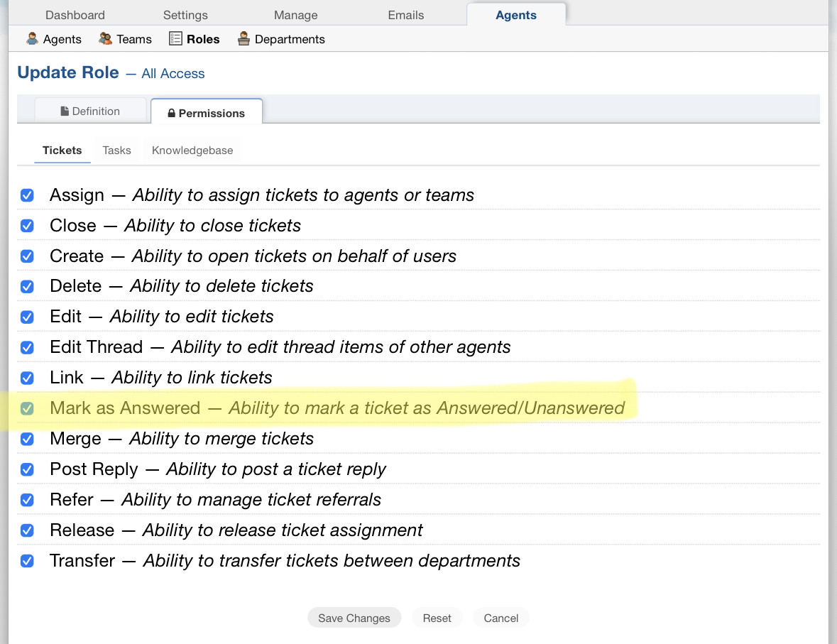
Task: Toggle the Mark as Answered checkbox
Action: click(x=27, y=408)
